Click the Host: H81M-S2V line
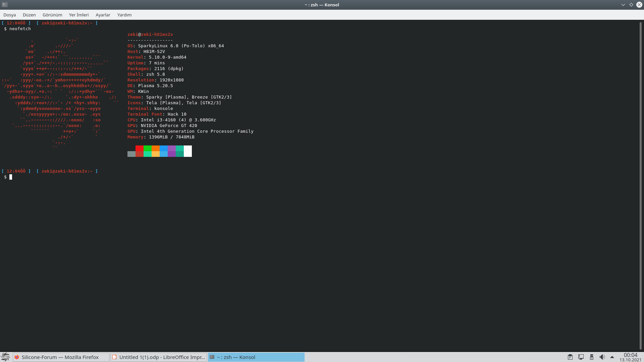 click(x=146, y=52)
